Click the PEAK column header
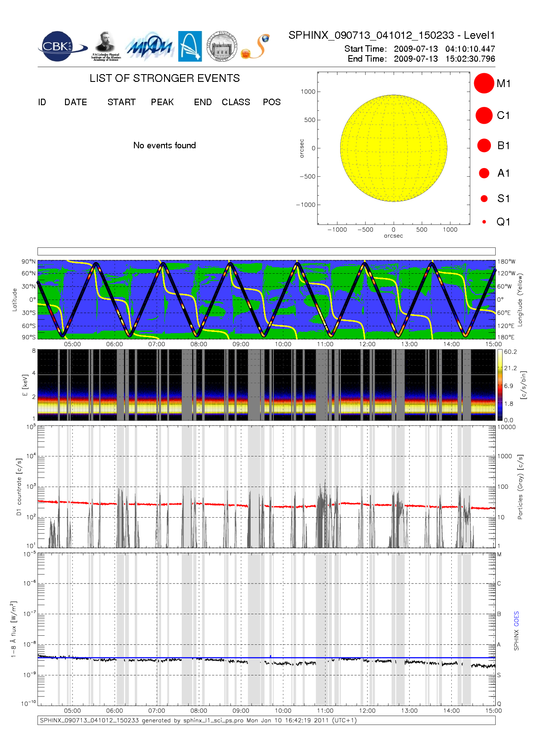 click(162, 102)
